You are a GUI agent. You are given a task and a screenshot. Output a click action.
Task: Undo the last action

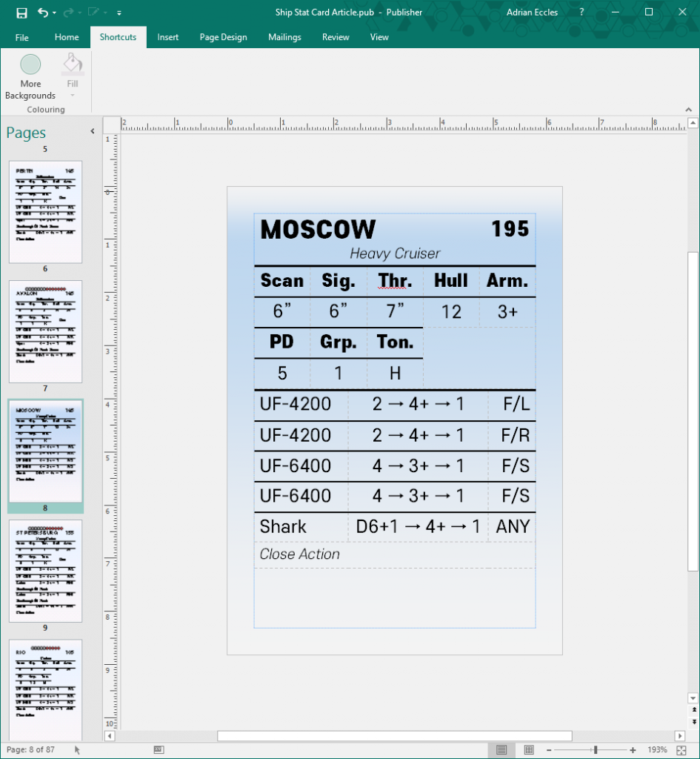[41, 12]
